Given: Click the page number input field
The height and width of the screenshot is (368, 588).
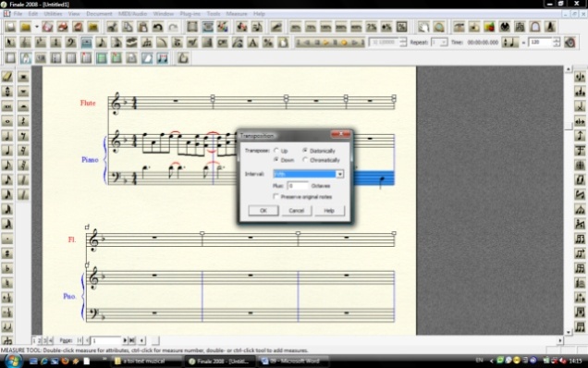Looking at the screenshot, I should (106, 340).
